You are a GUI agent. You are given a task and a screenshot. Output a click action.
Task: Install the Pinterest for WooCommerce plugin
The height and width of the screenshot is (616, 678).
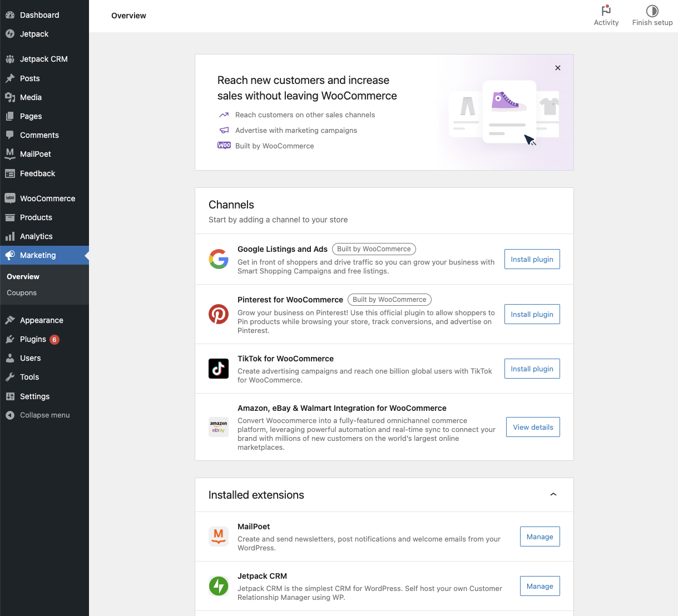532,314
